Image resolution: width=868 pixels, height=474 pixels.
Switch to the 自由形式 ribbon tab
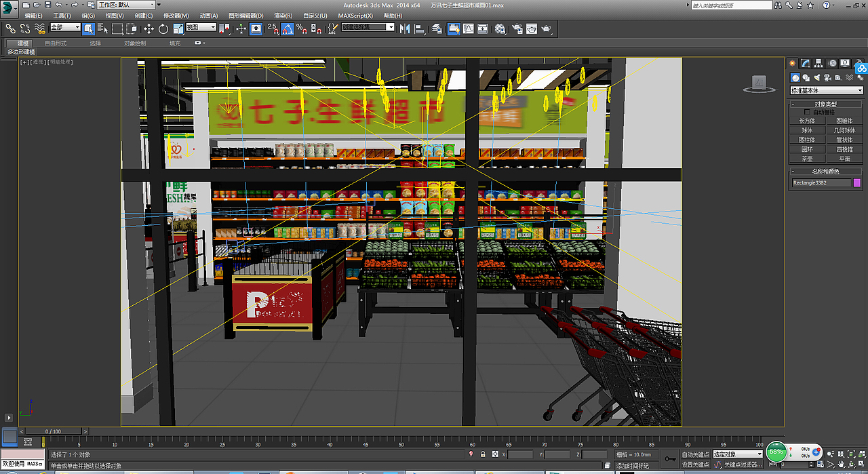56,43
